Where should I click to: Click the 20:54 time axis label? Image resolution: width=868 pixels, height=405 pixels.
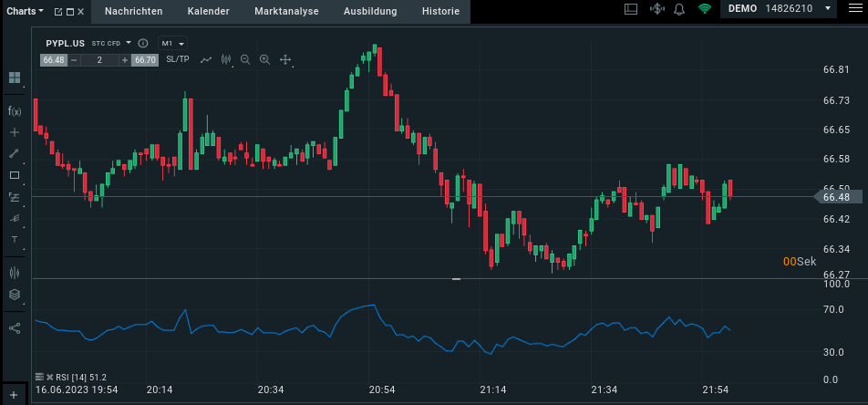[x=382, y=389]
